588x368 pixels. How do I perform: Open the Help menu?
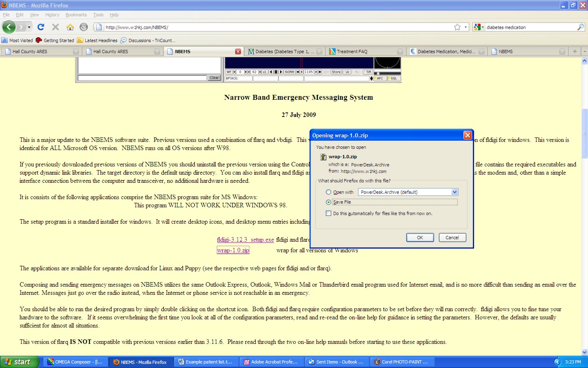pos(114,15)
